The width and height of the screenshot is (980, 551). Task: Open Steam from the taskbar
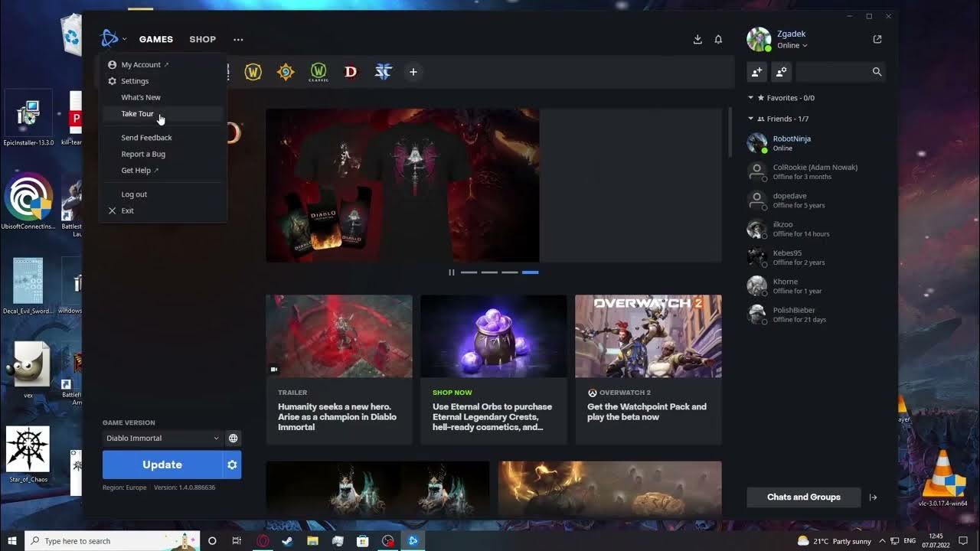(x=286, y=541)
